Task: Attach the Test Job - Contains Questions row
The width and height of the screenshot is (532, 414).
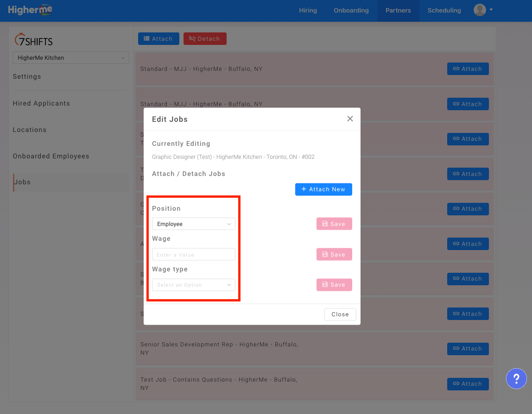Action: [468, 384]
